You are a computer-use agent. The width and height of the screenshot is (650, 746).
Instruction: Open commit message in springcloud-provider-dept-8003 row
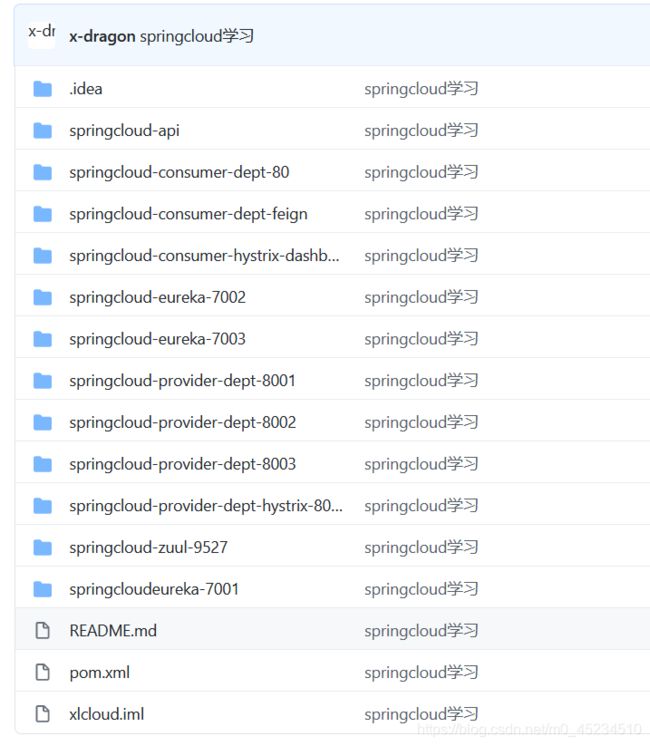click(x=421, y=464)
